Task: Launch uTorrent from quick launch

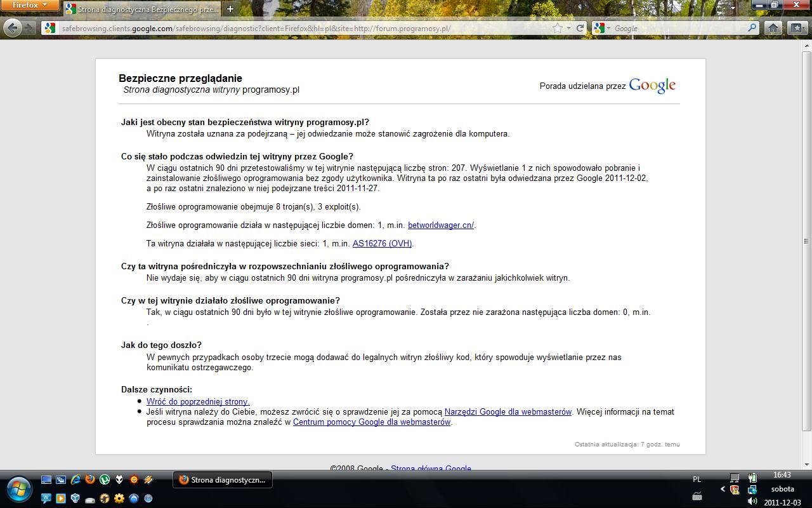Action: coord(105,479)
